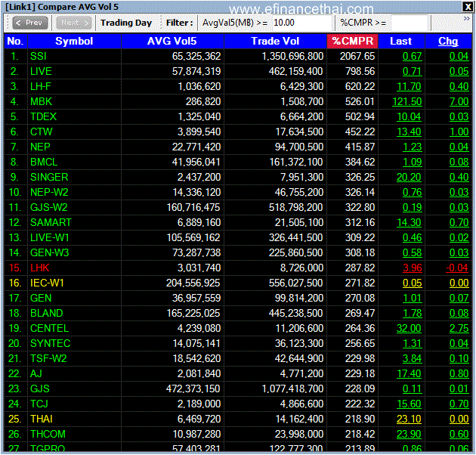Select the LH-F symbol

click(x=41, y=87)
